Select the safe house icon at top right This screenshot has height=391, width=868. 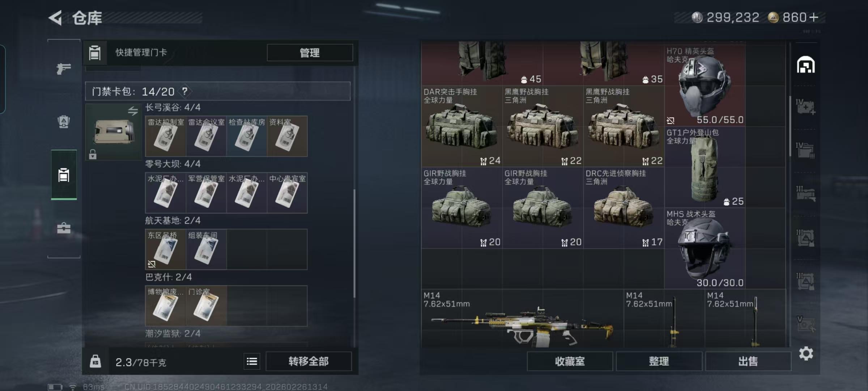pos(806,65)
